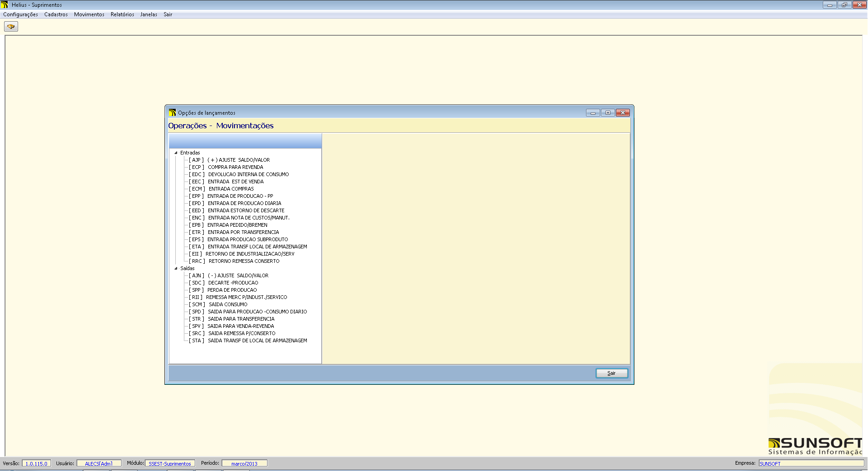This screenshot has width=868, height=471.
Task: Open the Relatórios menu
Action: (x=122, y=14)
